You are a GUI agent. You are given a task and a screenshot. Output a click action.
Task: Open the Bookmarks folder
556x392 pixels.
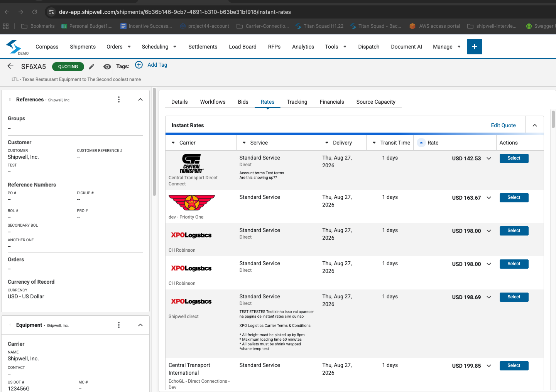point(38,26)
